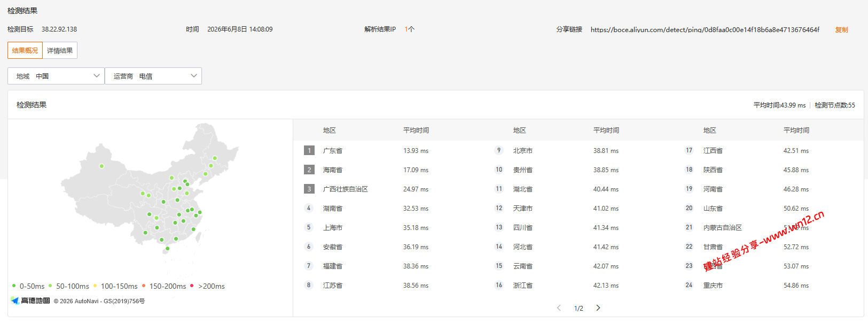
Task: Select the 重庆市 row name
Action: point(713,286)
